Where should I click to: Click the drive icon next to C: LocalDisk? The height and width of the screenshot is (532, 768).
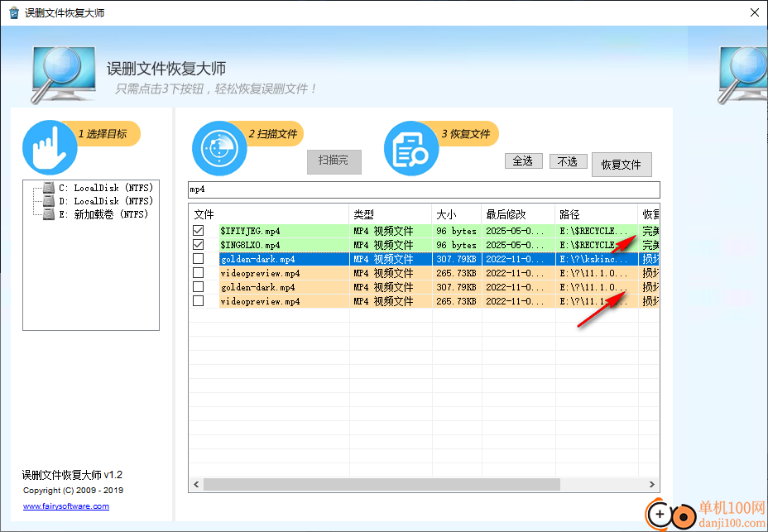[x=49, y=188]
